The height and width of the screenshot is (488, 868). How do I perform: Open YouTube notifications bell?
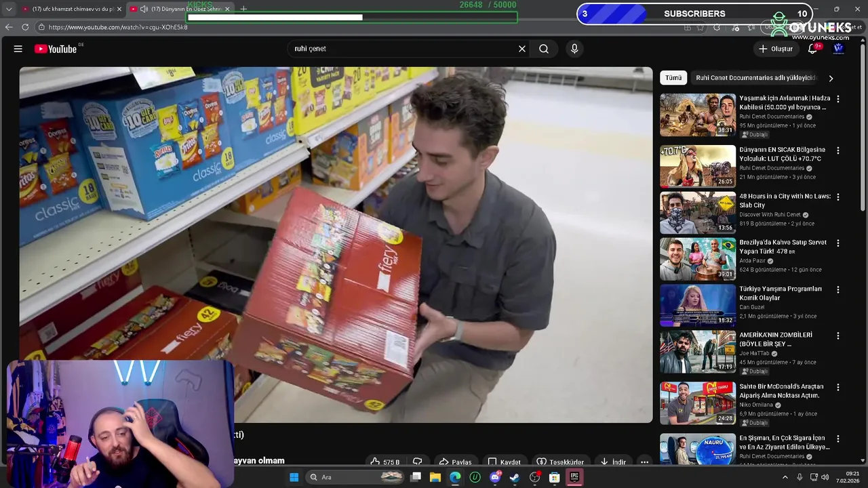point(813,49)
